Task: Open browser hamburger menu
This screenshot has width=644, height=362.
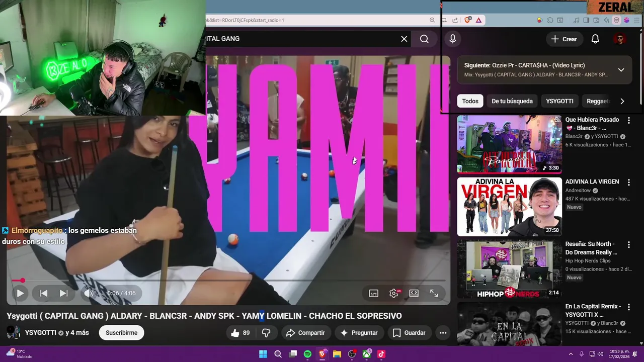Action: pos(636,20)
